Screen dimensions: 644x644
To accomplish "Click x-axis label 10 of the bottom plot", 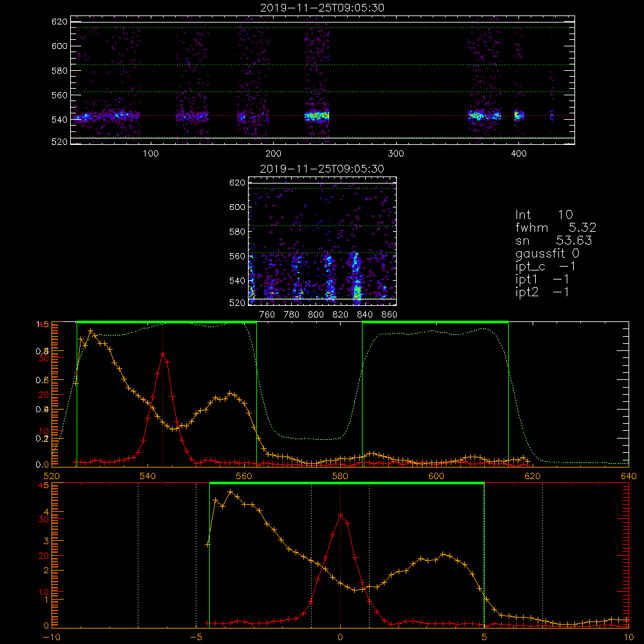I will point(629,638).
